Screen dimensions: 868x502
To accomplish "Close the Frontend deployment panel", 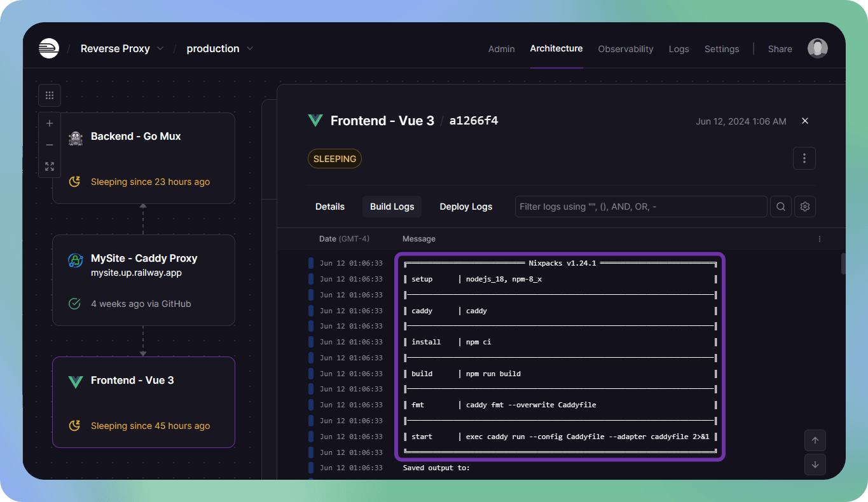I will [805, 121].
